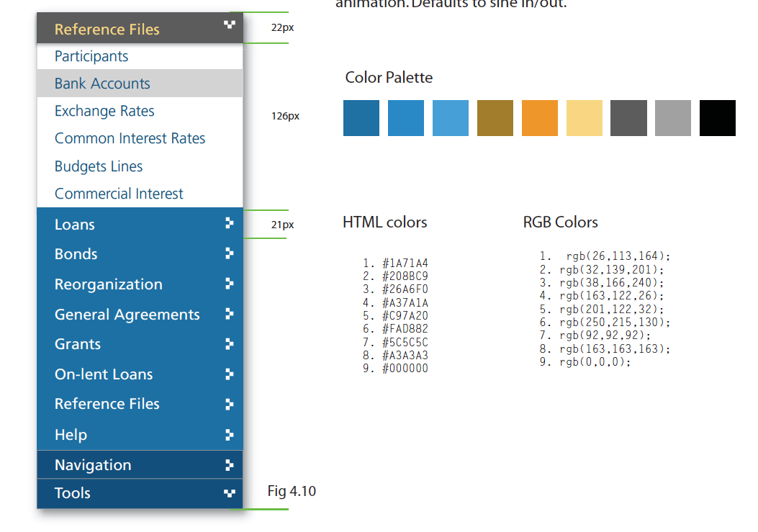Pick the orange color swatch
This screenshot has width=758, height=532.
point(539,118)
